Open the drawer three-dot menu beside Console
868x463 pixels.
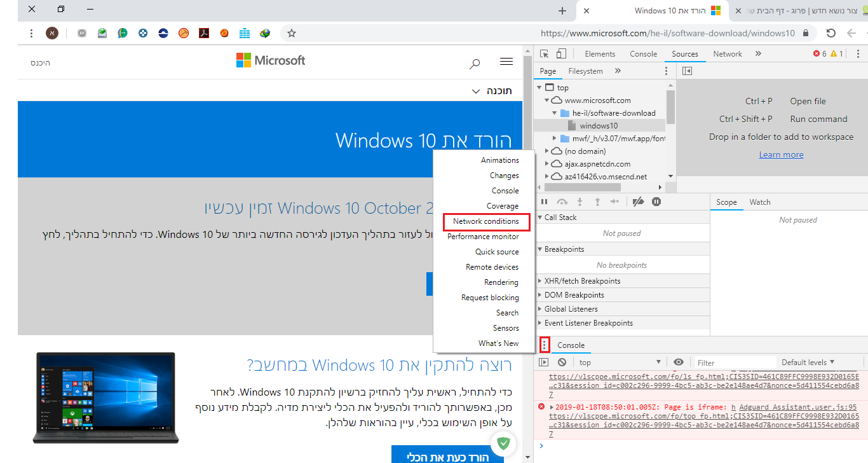coord(544,345)
